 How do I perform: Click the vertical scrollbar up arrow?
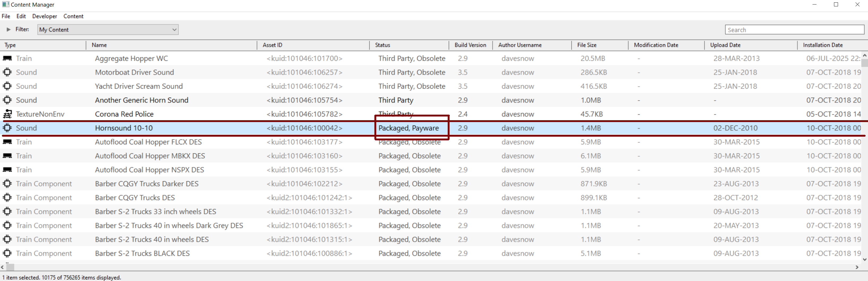(864, 55)
